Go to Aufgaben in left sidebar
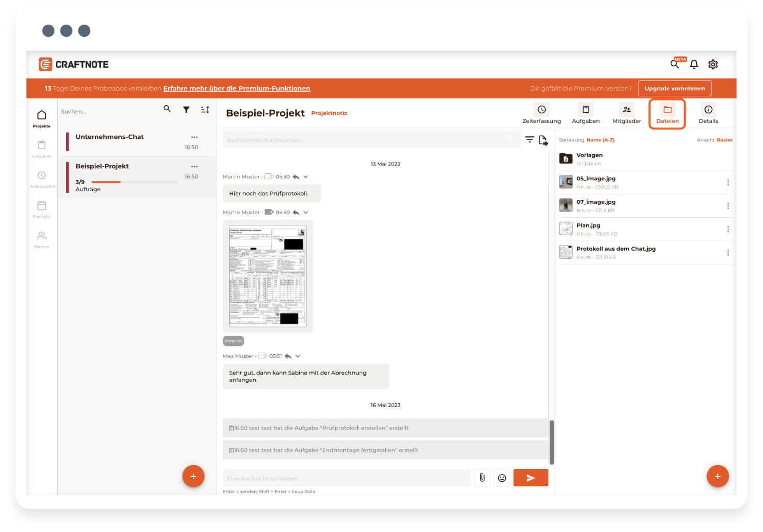This screenshot has width=763, height=532. click(42, 149)
